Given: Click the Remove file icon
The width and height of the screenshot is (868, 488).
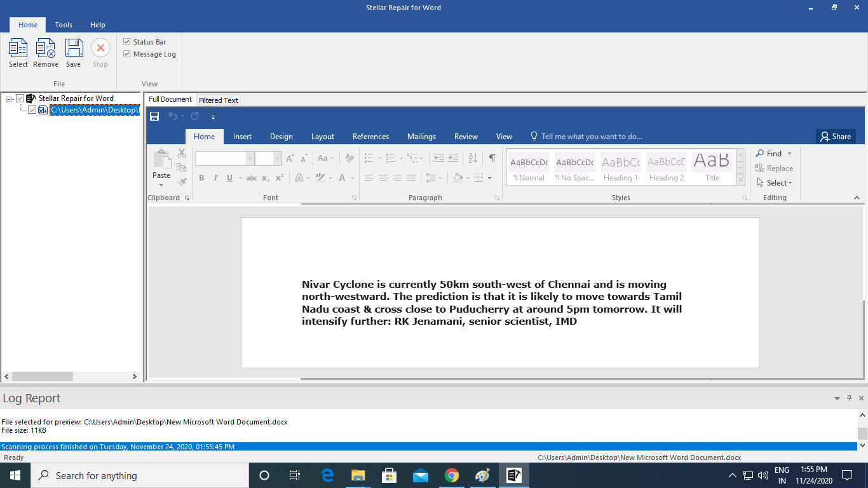Looking at the screenshot, I should (x=46, y=48).
